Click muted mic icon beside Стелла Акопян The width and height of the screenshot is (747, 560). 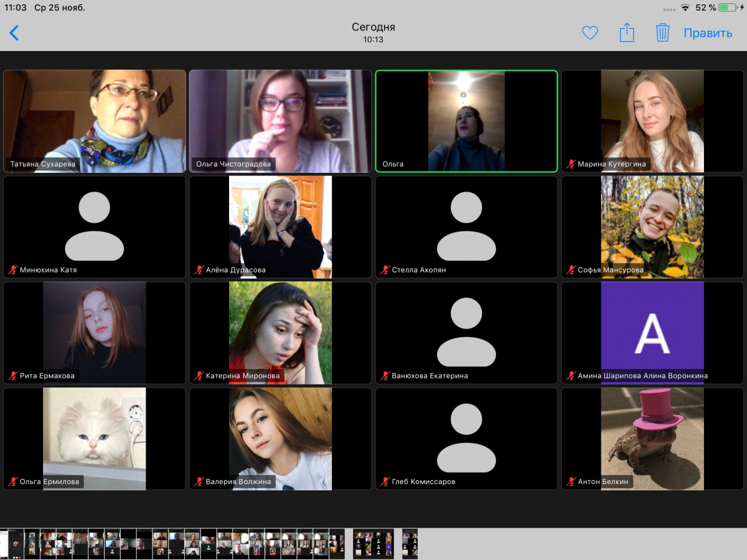385,270
